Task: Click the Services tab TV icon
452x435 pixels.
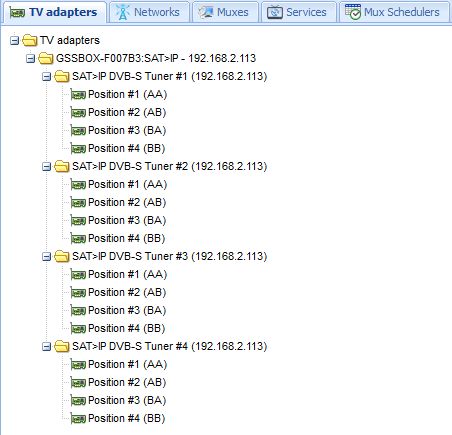Action: 275,12
